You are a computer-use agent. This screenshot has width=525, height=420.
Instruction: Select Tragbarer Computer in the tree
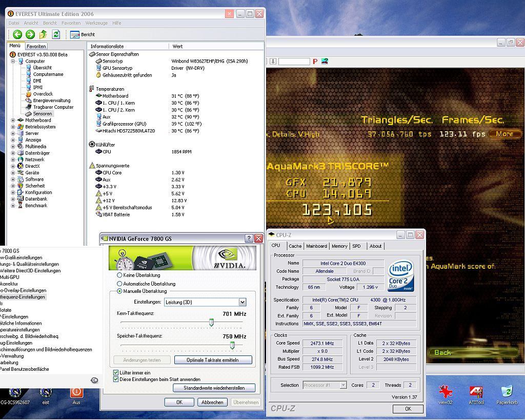[53, 107]
